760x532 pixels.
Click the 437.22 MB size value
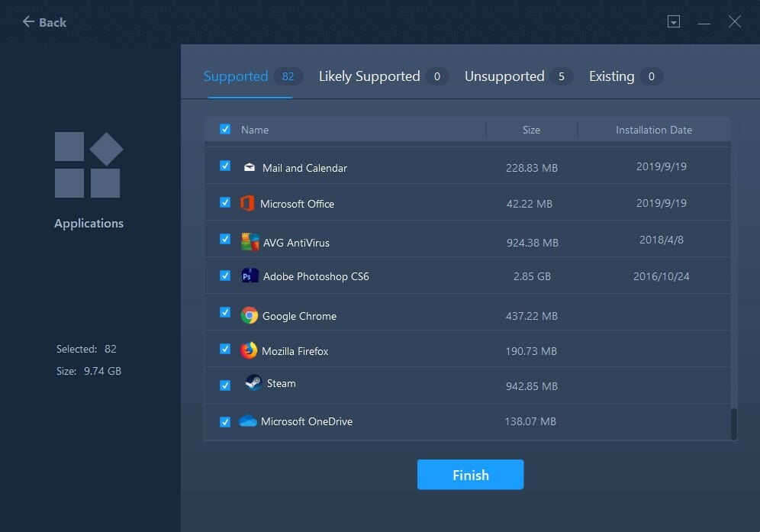click(532, 316)
